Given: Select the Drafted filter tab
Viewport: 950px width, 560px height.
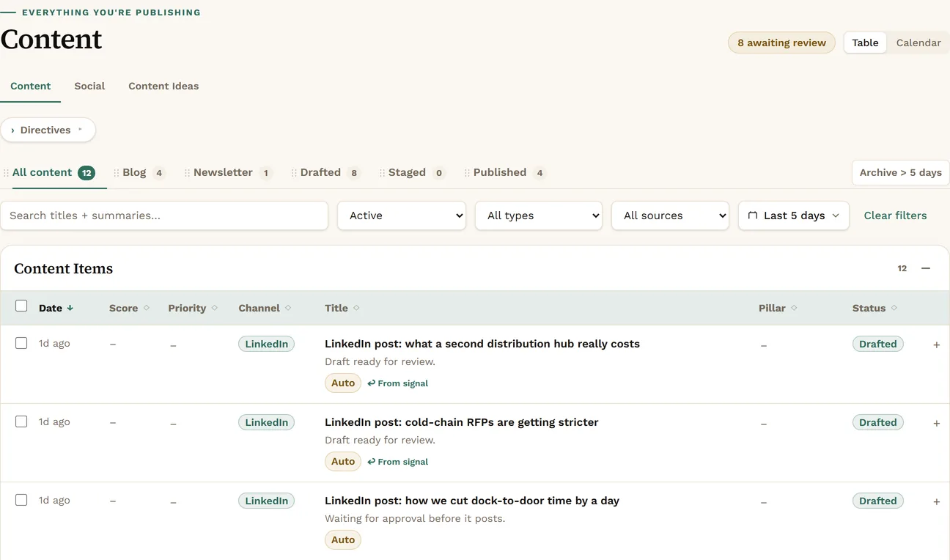Looking at the screenshot, I should pyautogui.click(x=331, y=173).
